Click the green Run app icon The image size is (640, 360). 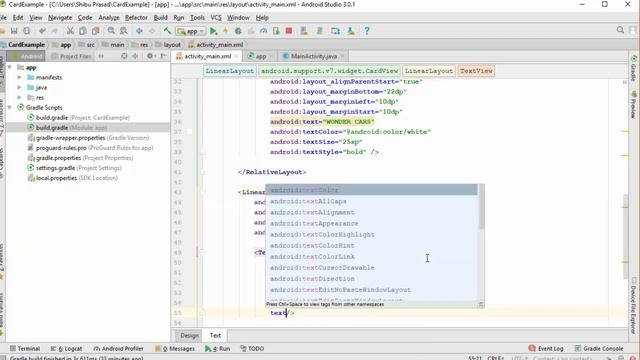pyautogui.click(x=213, y=31)
